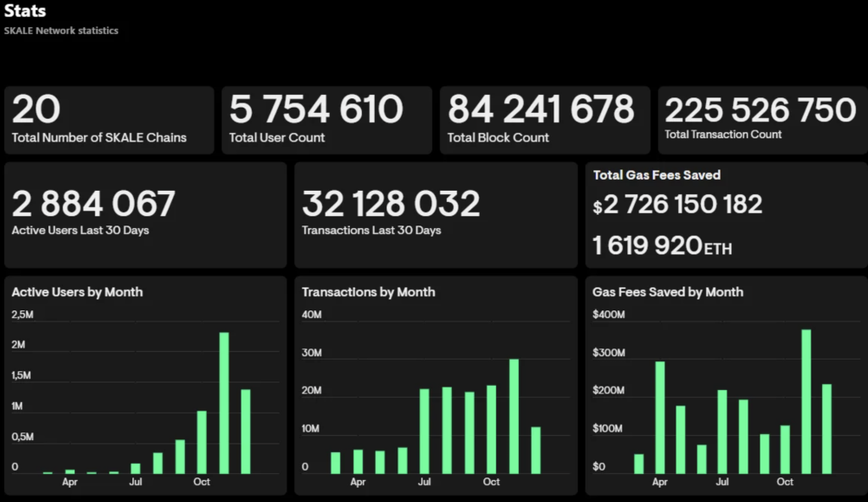The image size is (868, 502).
Task: Click the 'Active Users Last 30 Days' label
Action: coord(81,231)
